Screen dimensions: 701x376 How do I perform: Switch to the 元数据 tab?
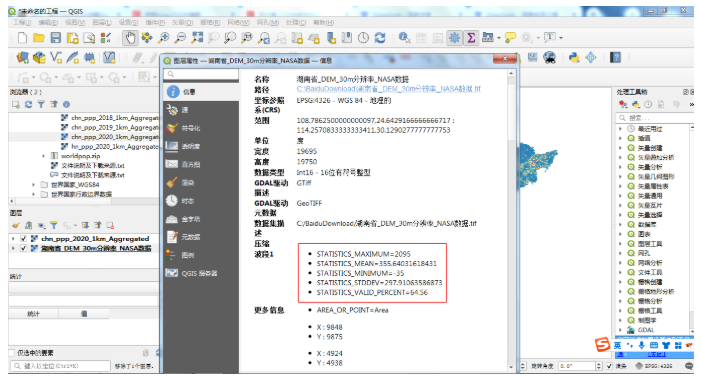click(x=201, y=237)
